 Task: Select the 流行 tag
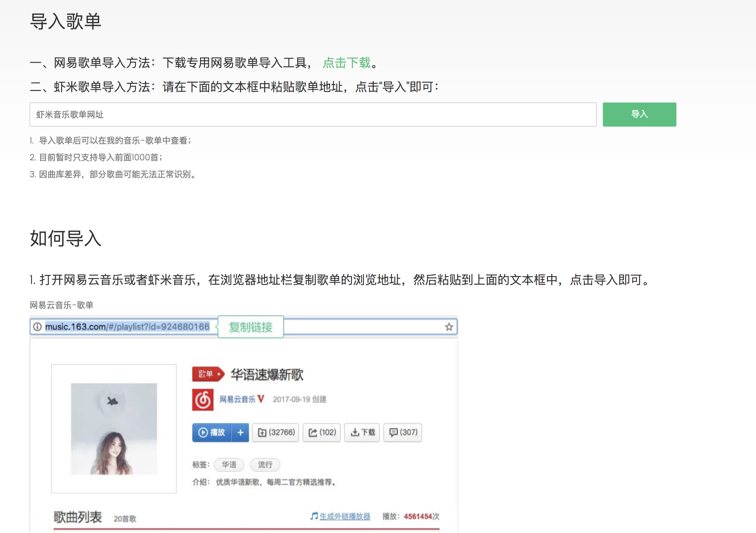[x=265, y=465]
